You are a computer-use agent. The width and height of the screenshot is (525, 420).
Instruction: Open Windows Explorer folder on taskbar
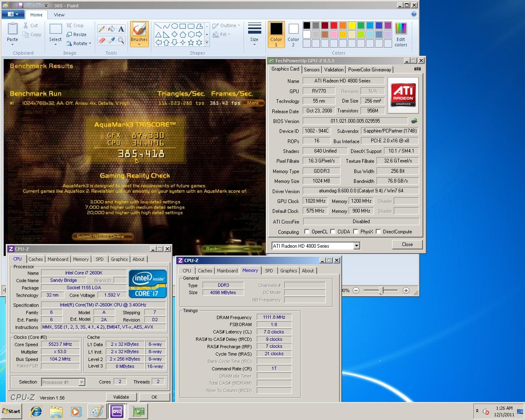56,411
